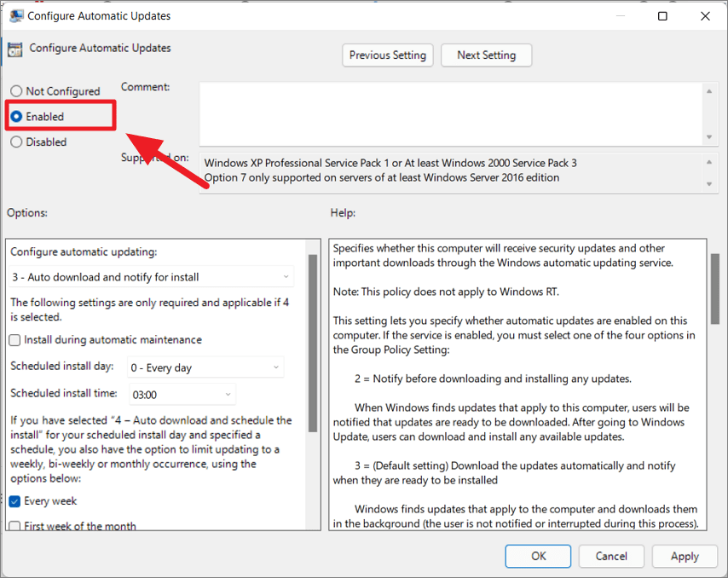Click '2 = Notify before downloading' help line

(493, 379)
